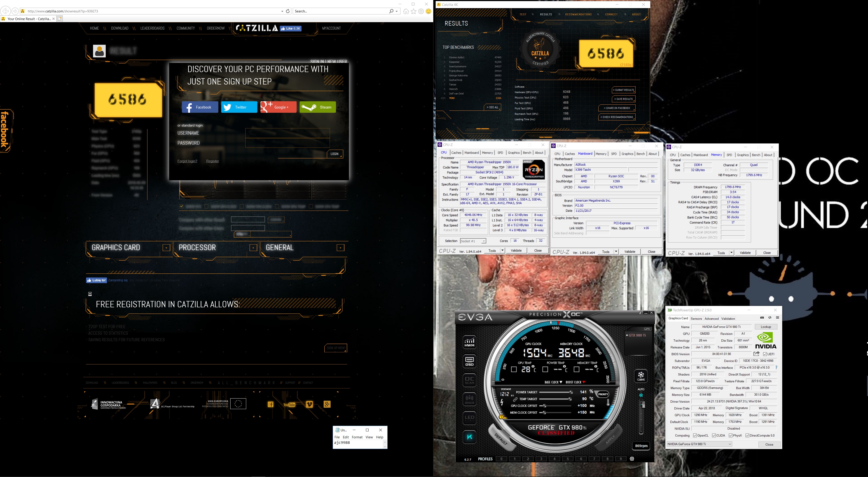This screenshot has height=477, width=868.
Task: Click the voltage lightning bolt icon
Action: [502, 402]
